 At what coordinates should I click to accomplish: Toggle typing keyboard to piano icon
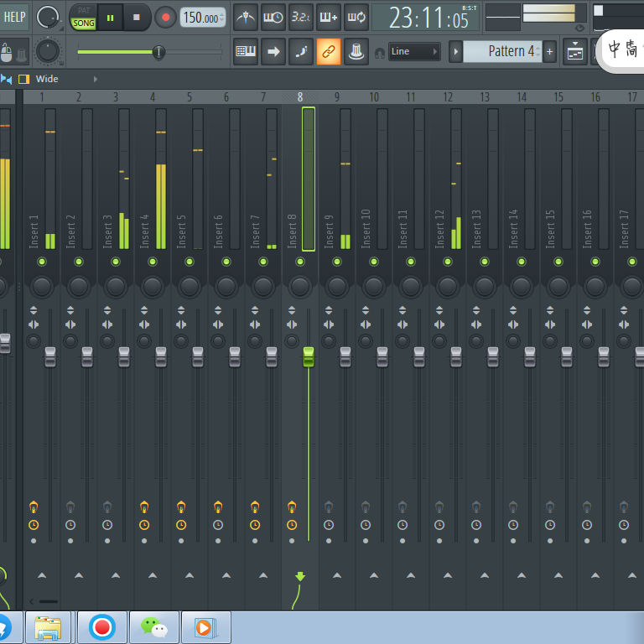(x=246, y=51)
